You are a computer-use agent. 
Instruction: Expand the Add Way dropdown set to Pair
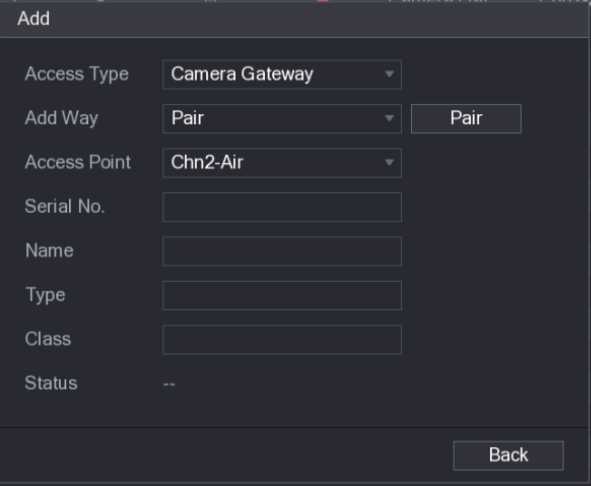click(x=282, y=119)
